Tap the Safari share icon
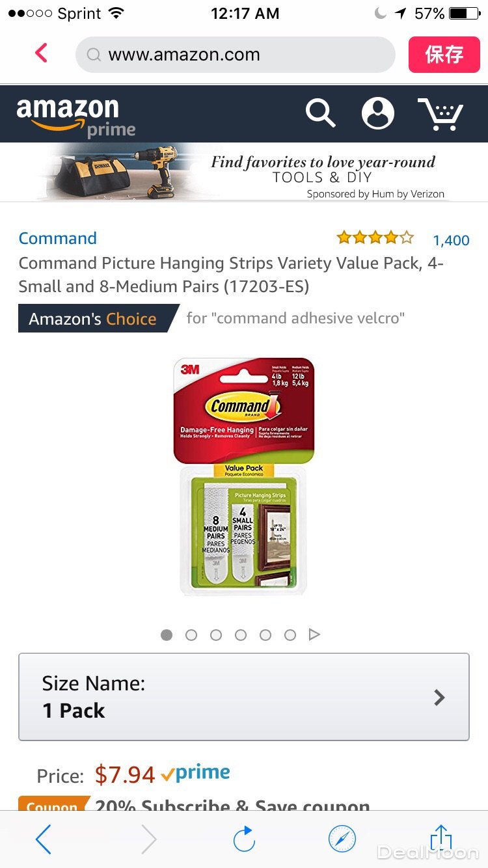 point(441,839)
